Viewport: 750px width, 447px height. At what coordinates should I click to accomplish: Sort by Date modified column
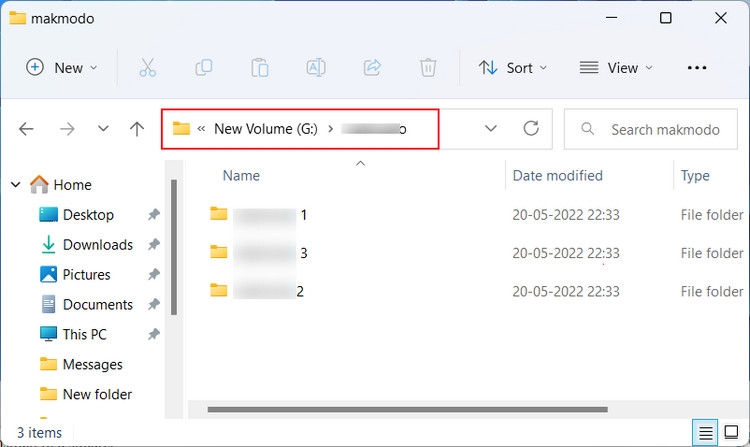coord(557,175)
